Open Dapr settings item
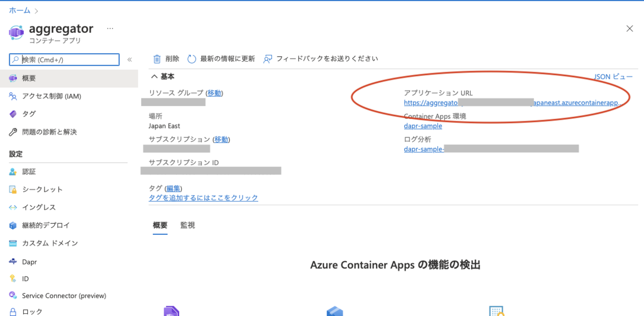 click(29, 262)
